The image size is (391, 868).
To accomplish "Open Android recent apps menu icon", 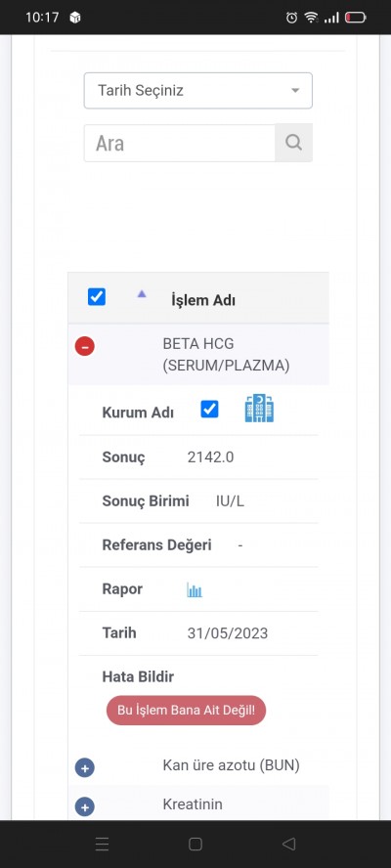I will tap(102, 844).
